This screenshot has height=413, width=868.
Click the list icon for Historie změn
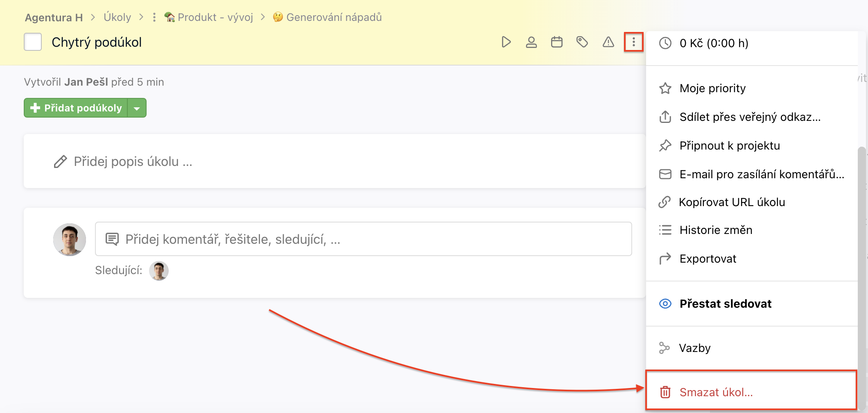click(x=665, y=230)
